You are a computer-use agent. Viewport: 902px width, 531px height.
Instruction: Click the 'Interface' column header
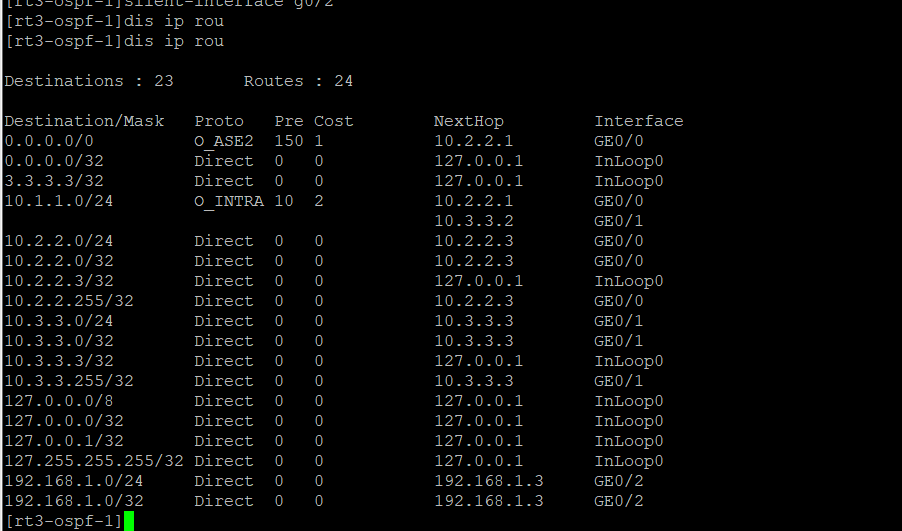click(x=639, y=121)
